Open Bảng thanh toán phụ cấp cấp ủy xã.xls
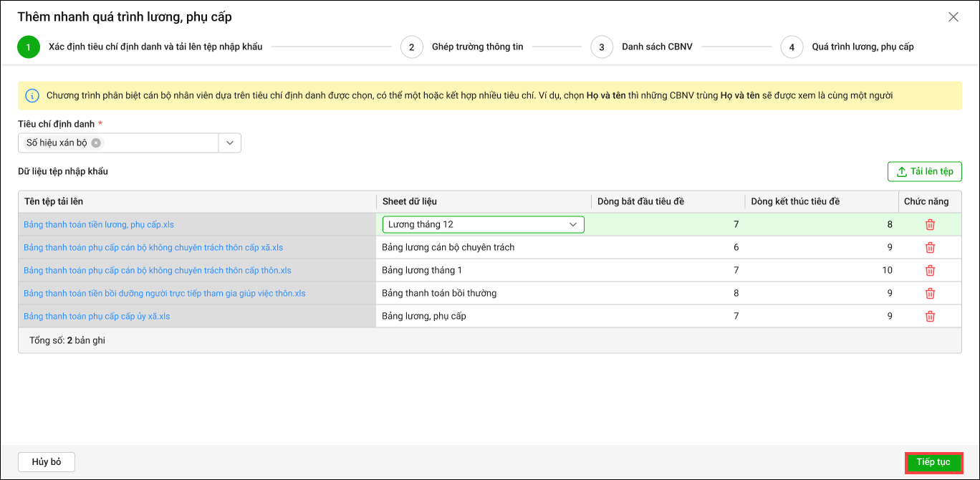The image size is (980, 480). pyautogui.click(x=97, y=316)
